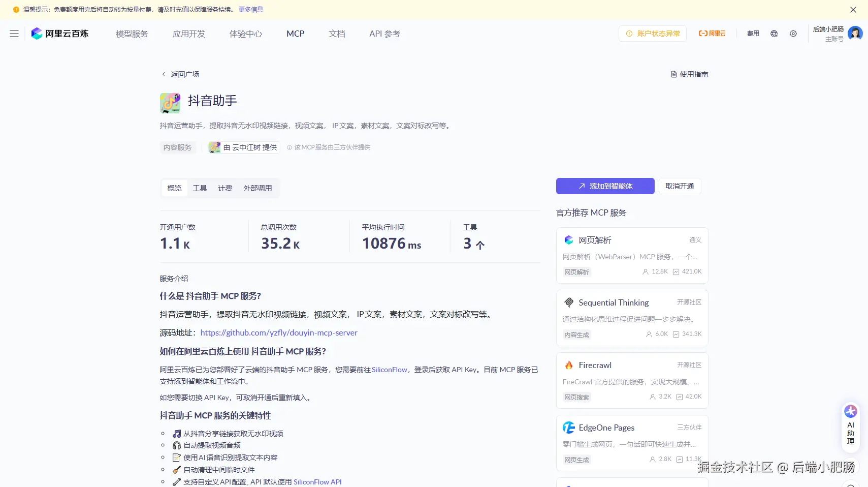This screenshot has width=868, height=487.
Task: Click the 网页解析 card icon
Action: (x=569, y=240)
